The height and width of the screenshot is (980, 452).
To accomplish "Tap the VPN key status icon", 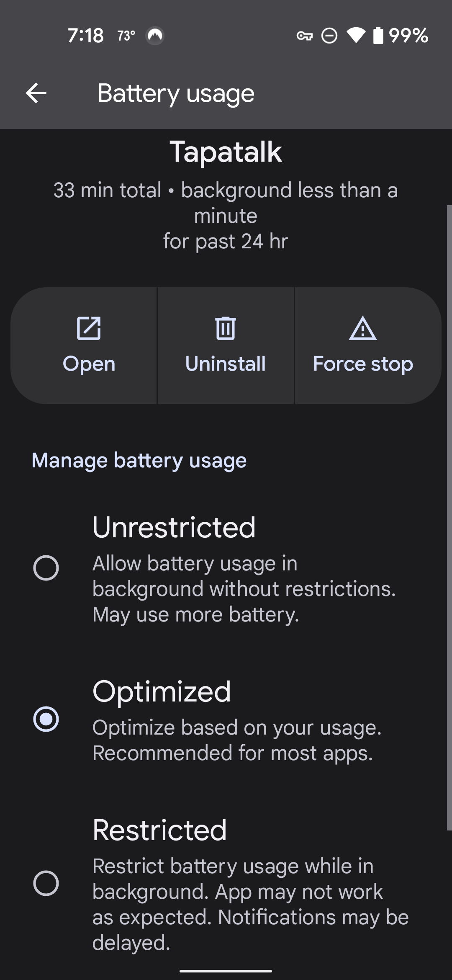I will [305, 36].
